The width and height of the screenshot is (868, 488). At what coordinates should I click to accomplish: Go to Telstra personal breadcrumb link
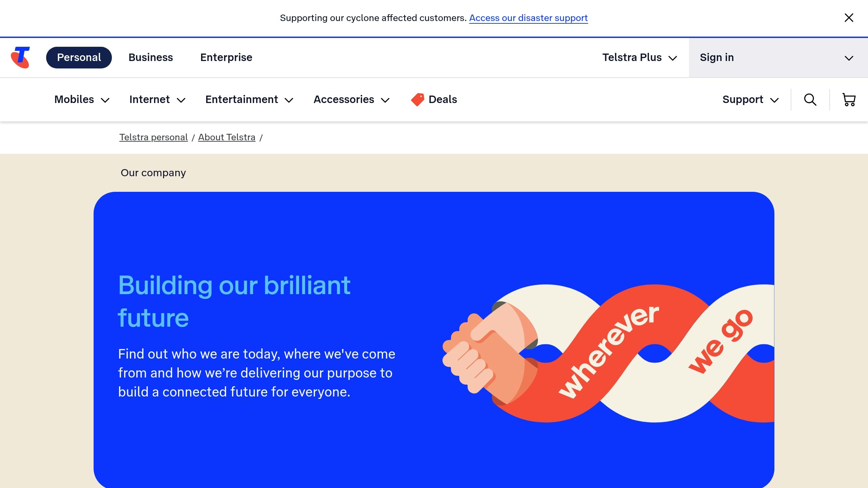153,137
